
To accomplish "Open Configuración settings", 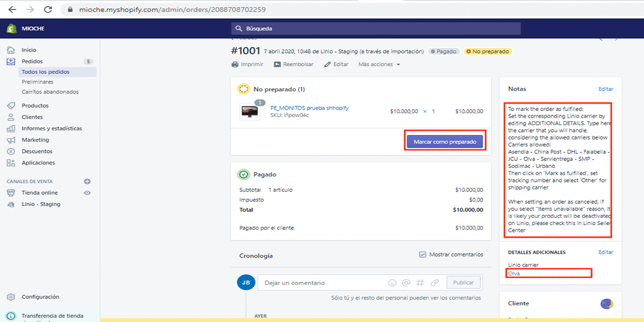I will (x=40, y=297).
